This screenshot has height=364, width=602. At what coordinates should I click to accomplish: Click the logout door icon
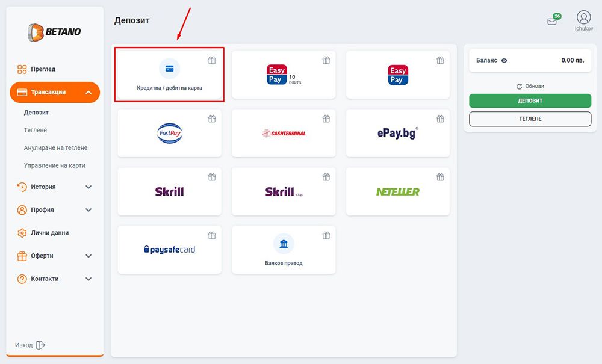pos(40,345)
